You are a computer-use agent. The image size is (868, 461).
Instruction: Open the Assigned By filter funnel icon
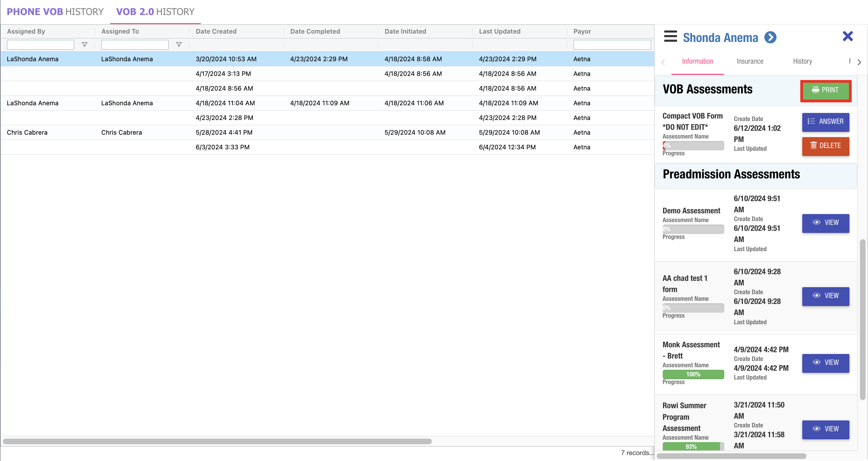(84, 44)
